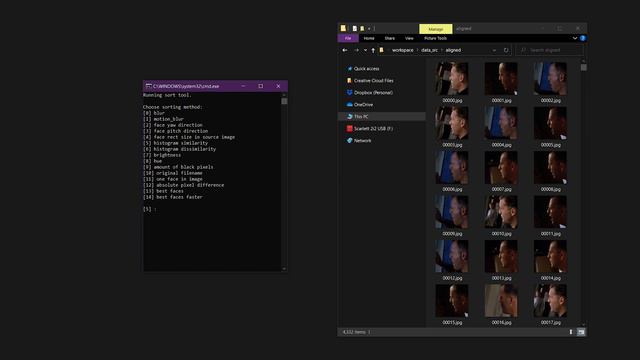Click the Back arrow in File Explorer

click(x=345, y=50)
